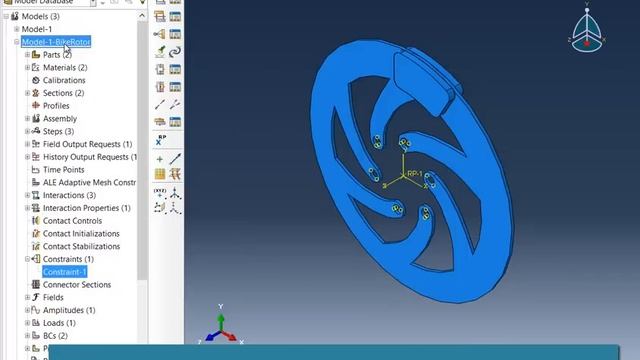Select the Model-1 tree item label
Screen dimensions: 640x360
[37, 29]
